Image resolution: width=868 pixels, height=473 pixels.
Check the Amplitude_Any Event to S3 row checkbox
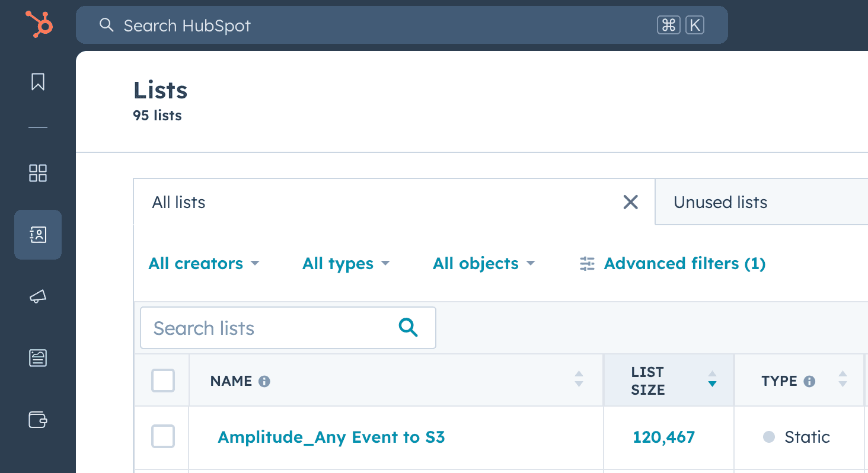tap(162, 437)
